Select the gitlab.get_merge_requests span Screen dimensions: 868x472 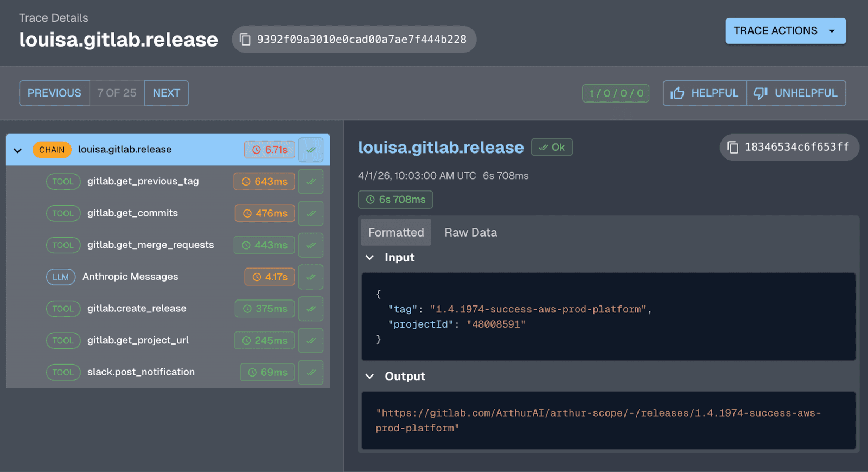(150, 245)
